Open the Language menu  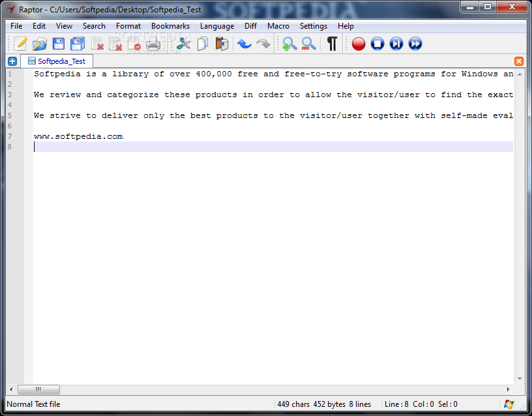217,26
